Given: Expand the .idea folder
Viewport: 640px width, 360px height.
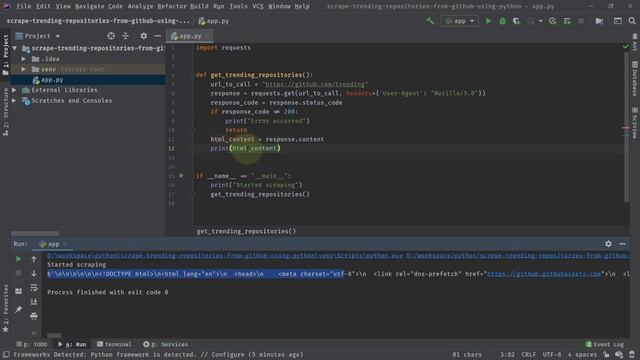Looking at the screenshot, I should (24, 59).
